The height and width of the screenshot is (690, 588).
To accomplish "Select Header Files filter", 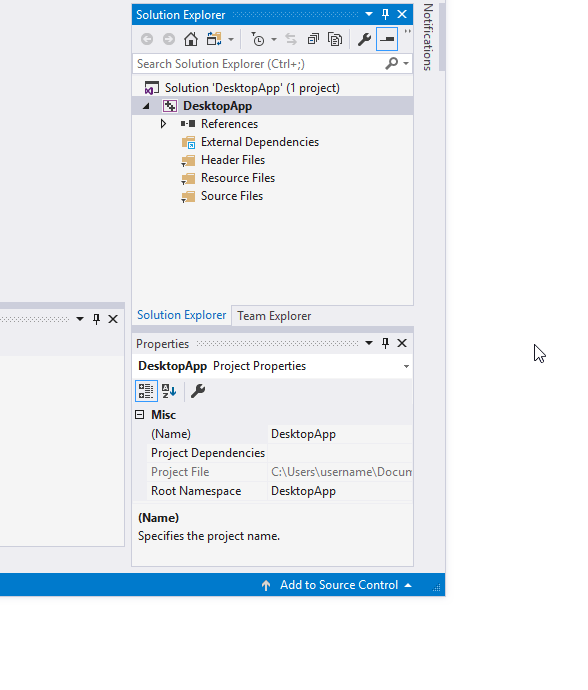I will point(233,160).
